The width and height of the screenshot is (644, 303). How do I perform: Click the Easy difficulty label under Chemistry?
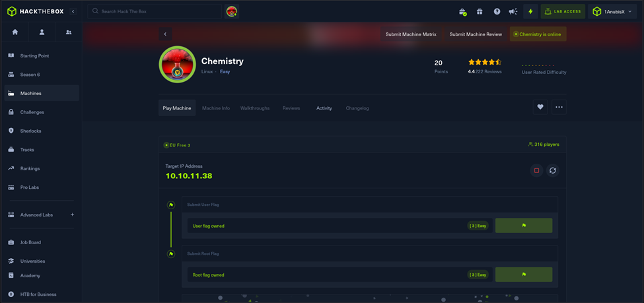coord(225,71)
